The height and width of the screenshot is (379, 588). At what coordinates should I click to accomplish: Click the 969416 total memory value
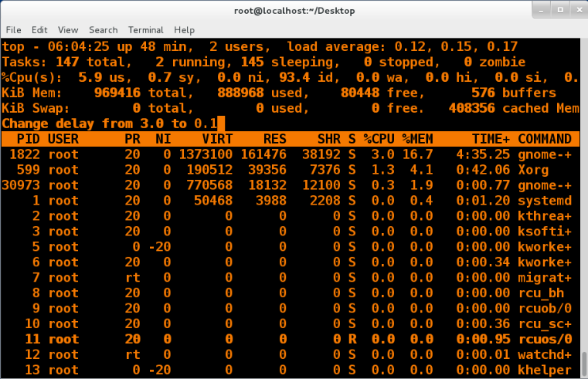click(117, 93)
